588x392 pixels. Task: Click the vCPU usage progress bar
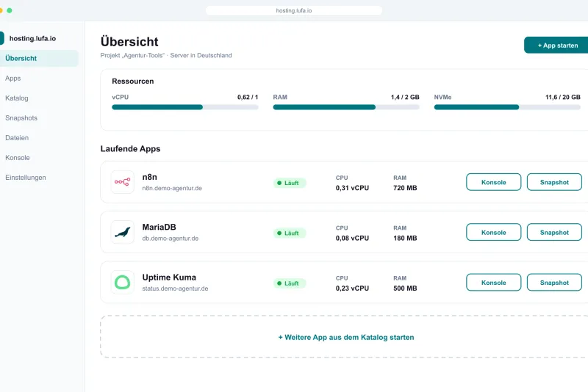pos(185,107)
